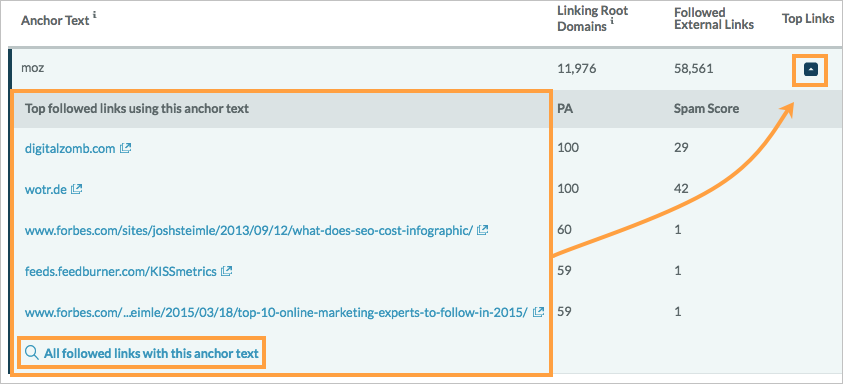This screenshot has width=843, height=384.
Task: Click the external icon after seo-cost-infographic URL
Action: 483,230
